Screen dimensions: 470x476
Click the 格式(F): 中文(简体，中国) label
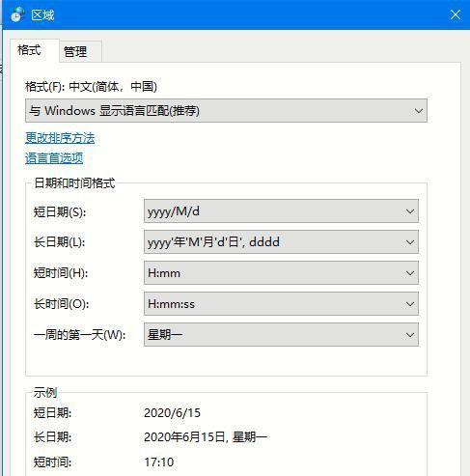click(91, 87)
